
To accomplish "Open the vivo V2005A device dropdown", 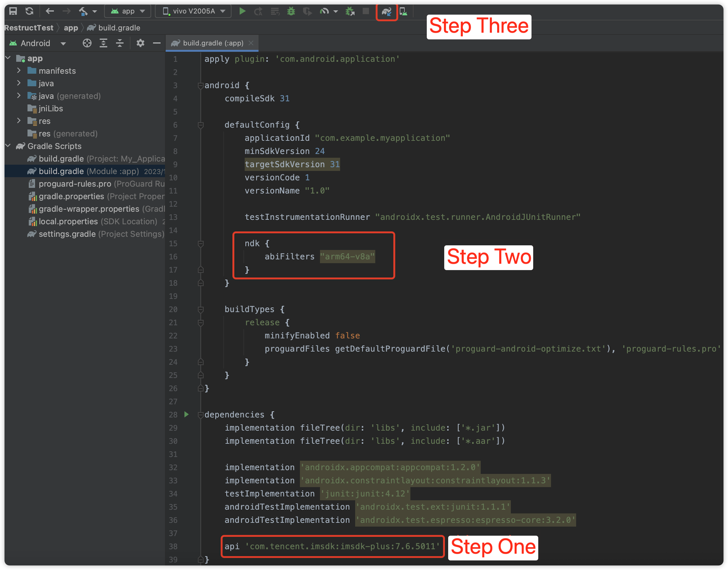I will (194, 11).
